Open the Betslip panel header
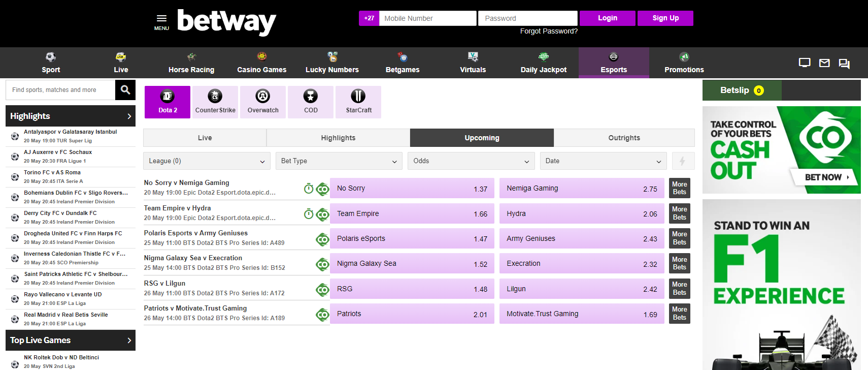868x370 pixels. pyautogui.click(x=742, y=90)
